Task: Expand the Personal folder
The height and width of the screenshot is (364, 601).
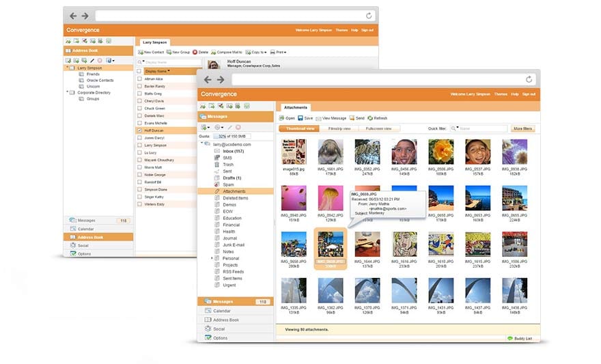Action: click(x=212, y=258)
